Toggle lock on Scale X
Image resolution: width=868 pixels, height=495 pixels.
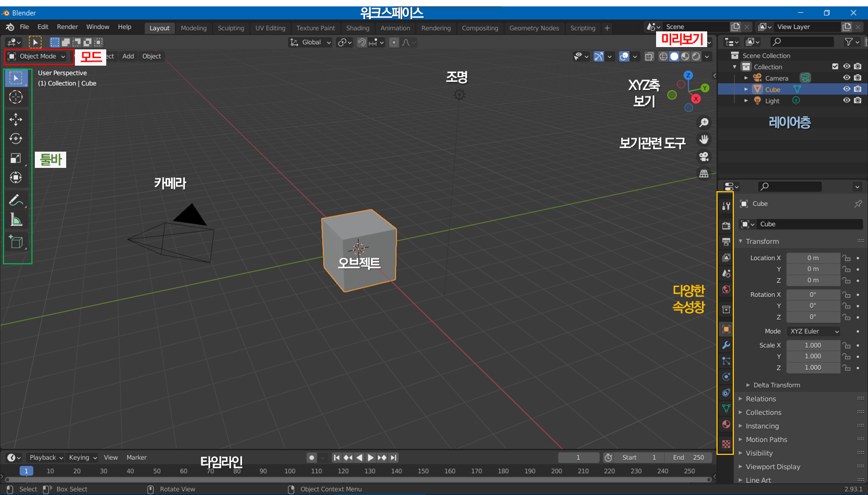tap(847, 345)
